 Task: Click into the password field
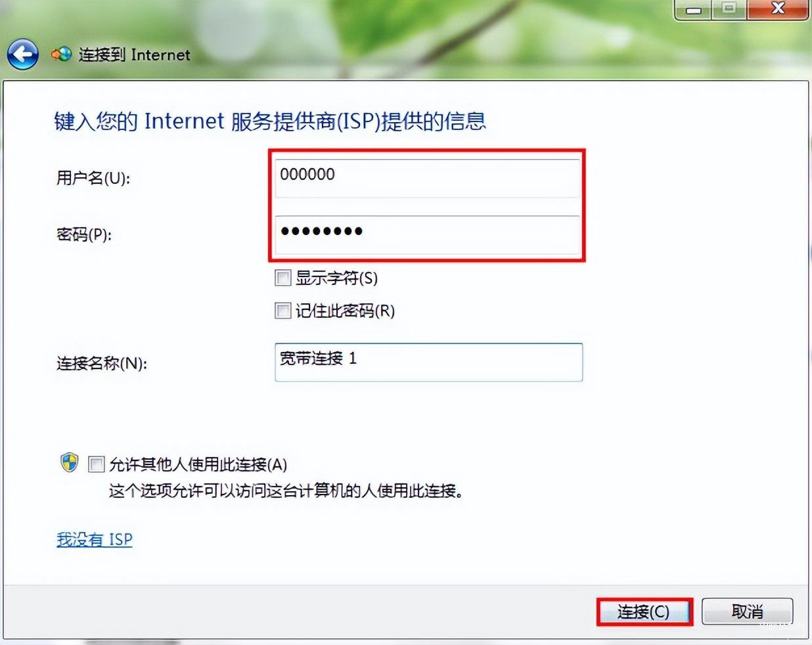(x=428, y=234)
